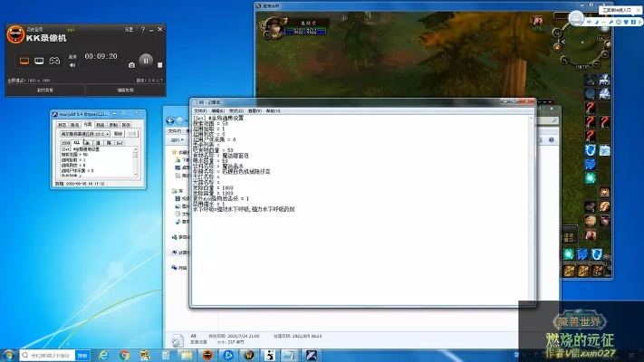
Task: Launch Google Chrome from taskbar
Action: 124,355
